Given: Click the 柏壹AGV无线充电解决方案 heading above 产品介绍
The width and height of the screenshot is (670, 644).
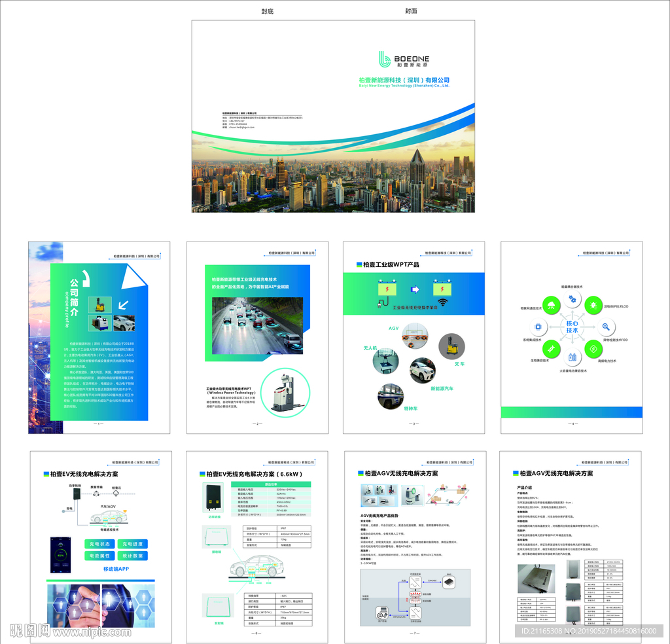Looking at the screenshot, I should (556, 473).
